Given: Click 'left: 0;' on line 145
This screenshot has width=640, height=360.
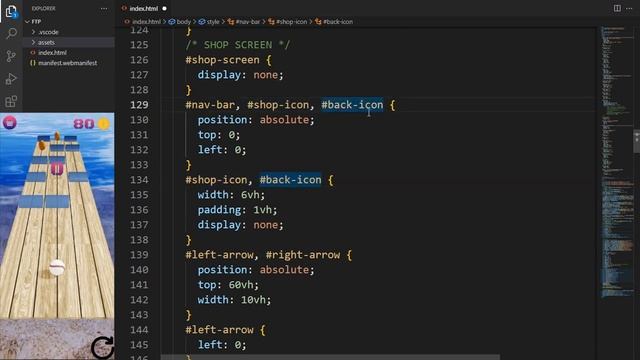Looking at the screenshot, I should (x=222, y=345).
